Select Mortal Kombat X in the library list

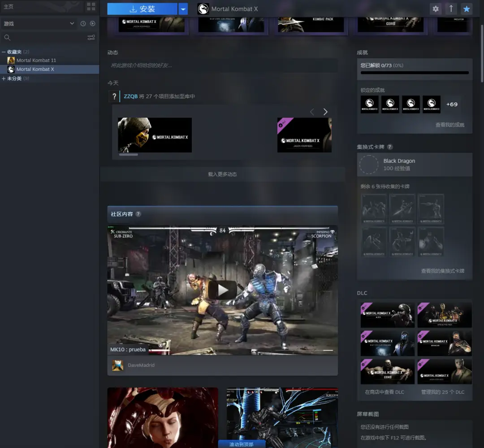49,69
